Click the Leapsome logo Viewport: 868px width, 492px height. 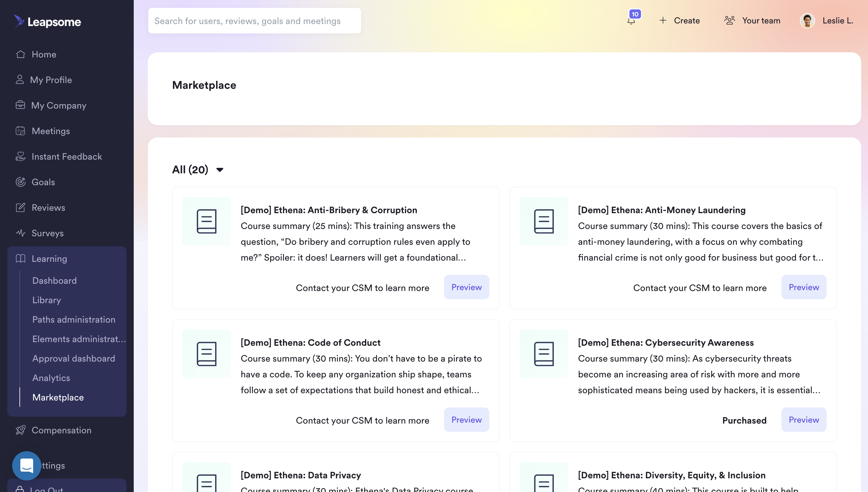[47, 22]
